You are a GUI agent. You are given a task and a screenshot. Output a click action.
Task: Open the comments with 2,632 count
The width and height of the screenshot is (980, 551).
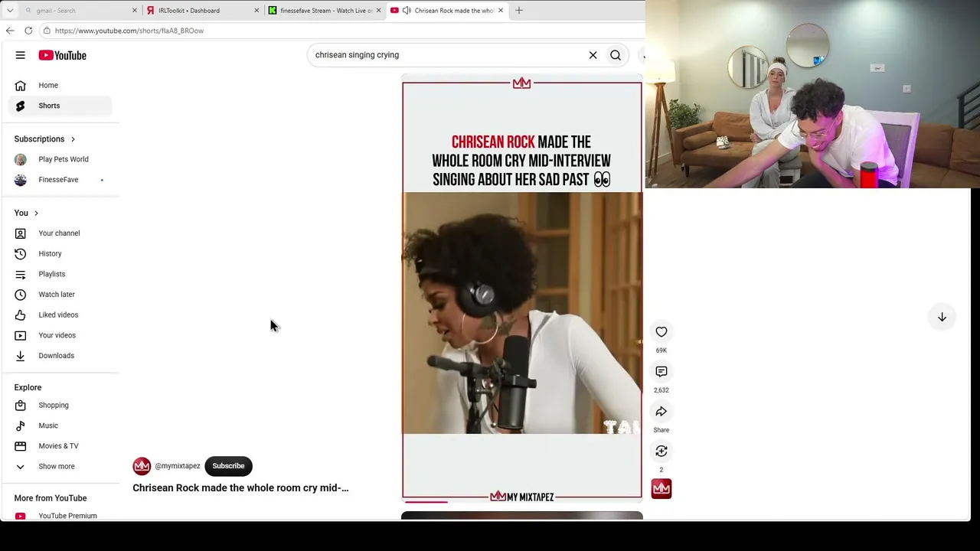661,371
